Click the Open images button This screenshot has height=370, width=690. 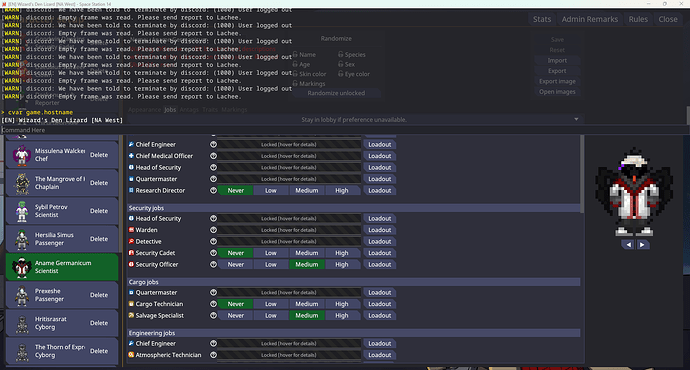[x=557, y=92]
